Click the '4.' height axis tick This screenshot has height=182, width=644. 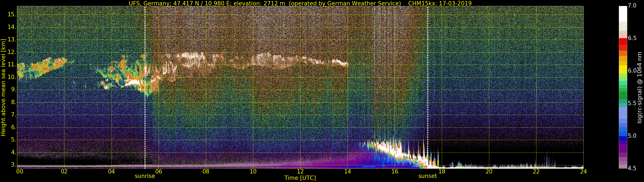click(x=14, y=152)
